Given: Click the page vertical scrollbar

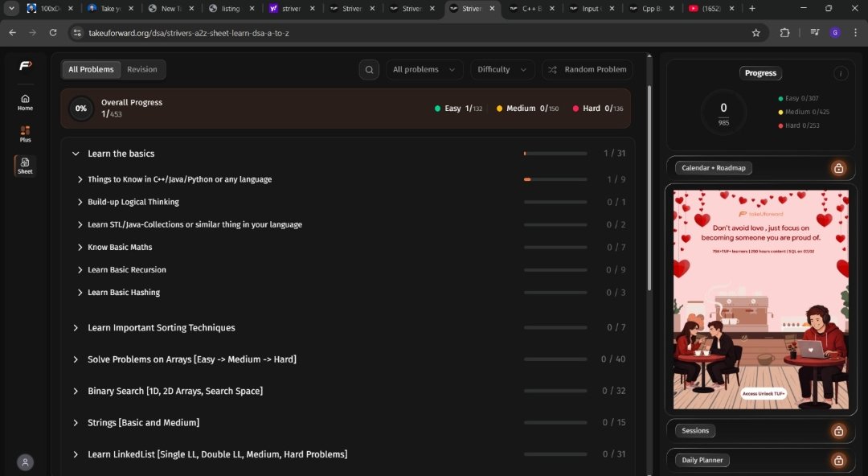Looking at the screenshot, I should [x=649, y=188].
